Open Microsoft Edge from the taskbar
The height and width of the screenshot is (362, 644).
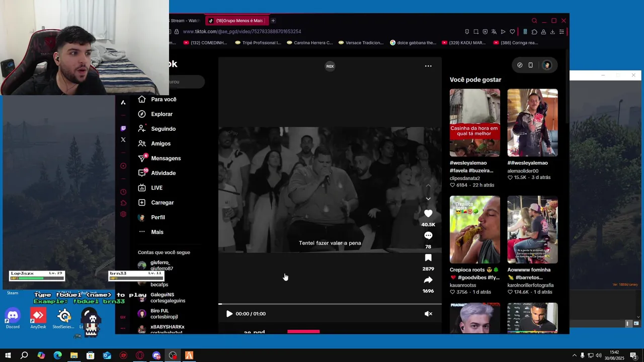[x=57, y=355]
